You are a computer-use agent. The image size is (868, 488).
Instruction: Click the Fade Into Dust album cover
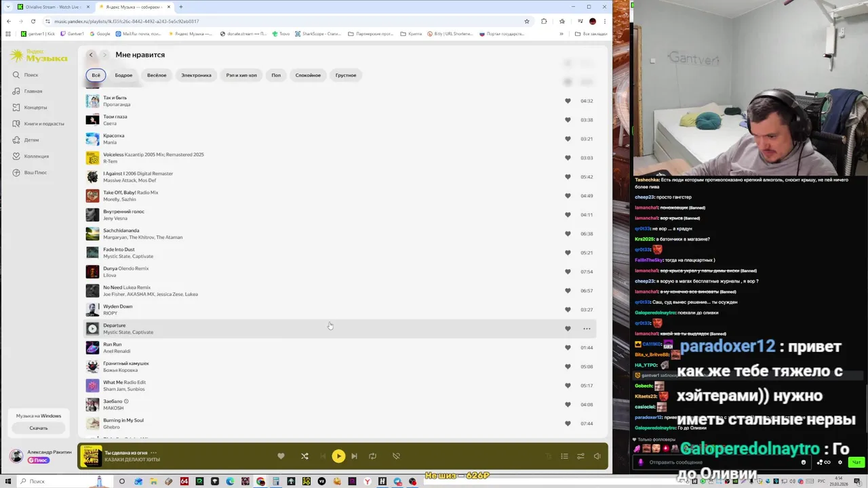[x=92, y=253]
